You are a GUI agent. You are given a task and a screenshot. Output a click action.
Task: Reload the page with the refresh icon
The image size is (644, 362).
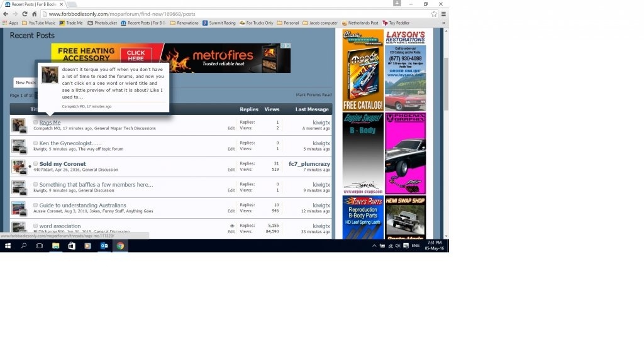pos(25,14)
